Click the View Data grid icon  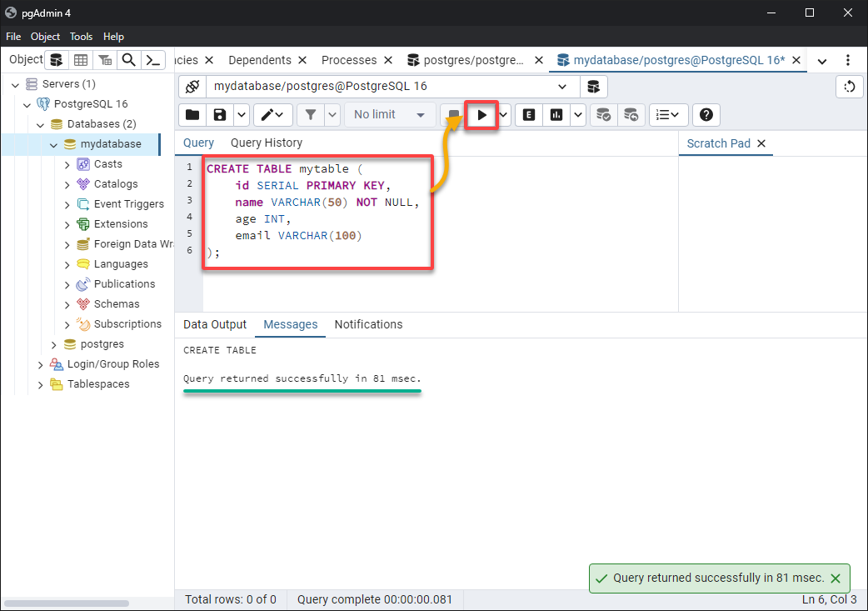coord(81,60)
